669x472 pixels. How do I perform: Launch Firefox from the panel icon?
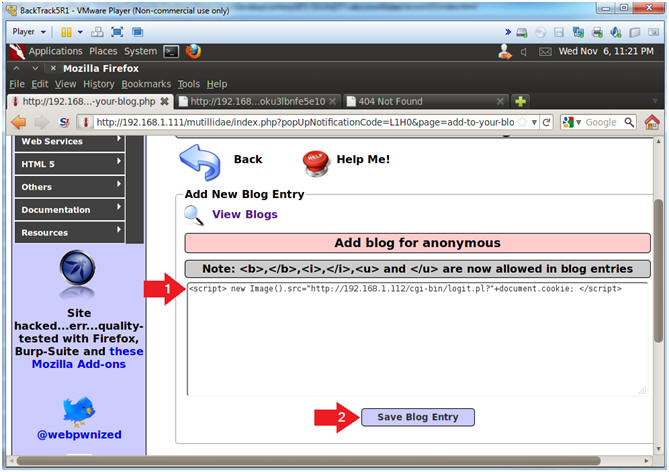coord(193,51)
